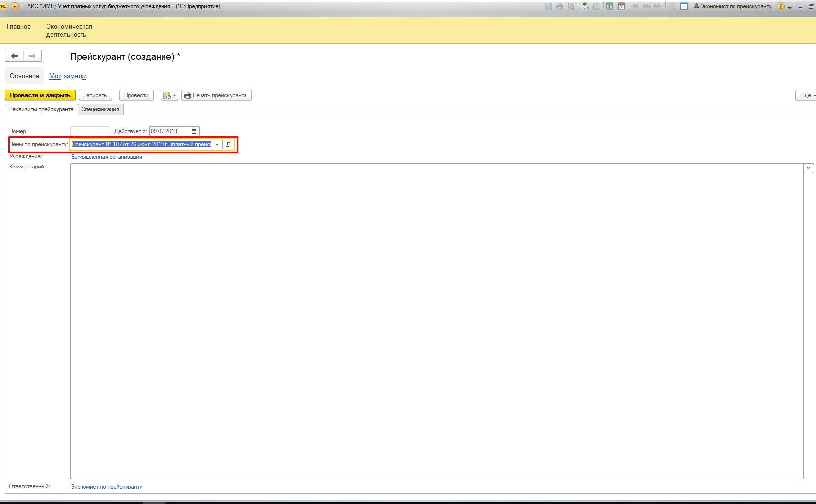The width and height of the screenshot is (816, 504).
Task: Navigate forward with the right arrow
Action: (x=32, y=56)
